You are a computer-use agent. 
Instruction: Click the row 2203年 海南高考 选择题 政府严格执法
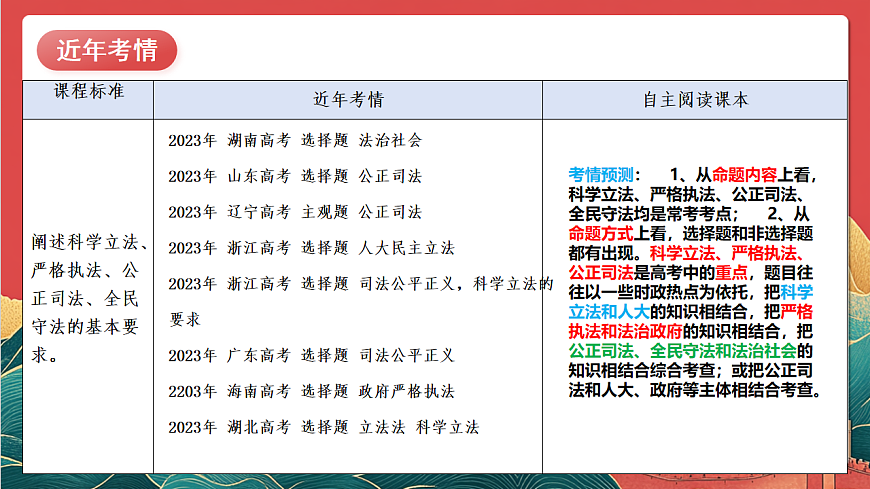(311, 391)
